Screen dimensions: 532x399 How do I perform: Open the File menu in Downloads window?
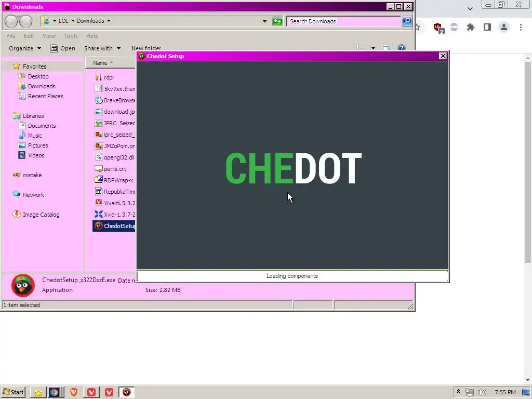11,36
